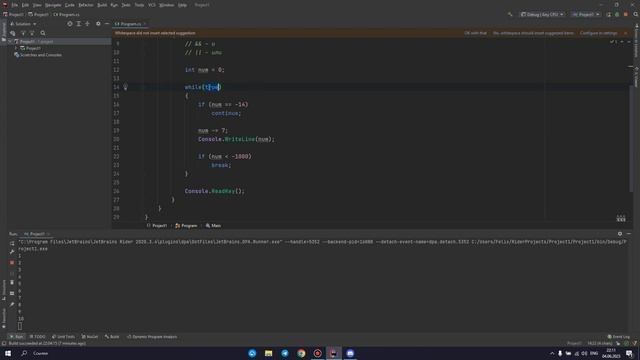Open the Refactor menu
Viewport: 640px width, 360px height.
tap(86, 5)
